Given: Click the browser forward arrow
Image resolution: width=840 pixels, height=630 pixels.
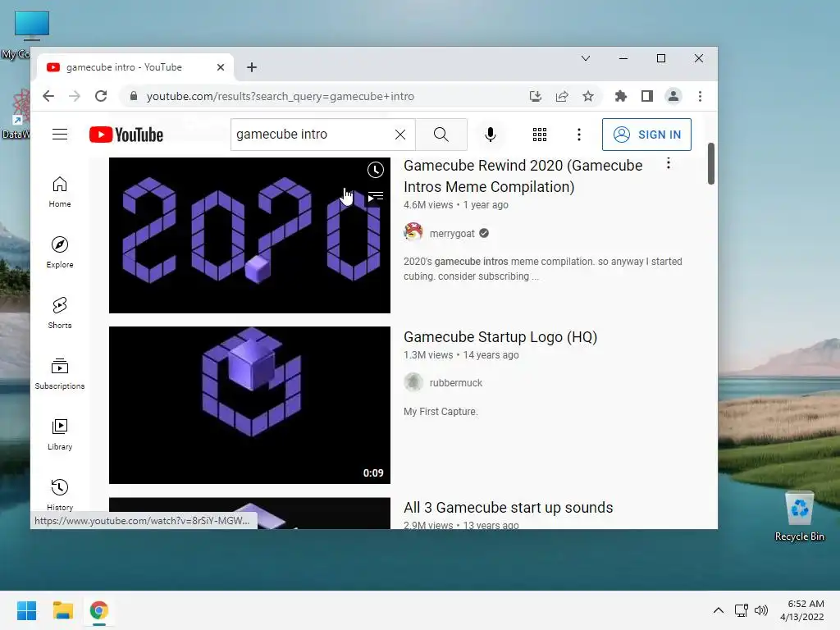Looking at the screenshot, I should click(75, 97).
